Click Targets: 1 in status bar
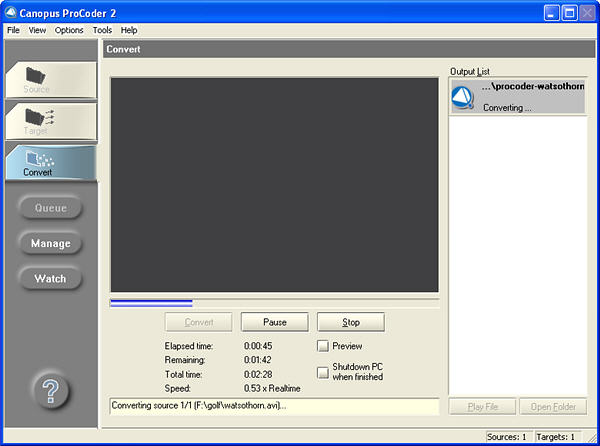Screen dimensions: 600x446 [556, 437]
